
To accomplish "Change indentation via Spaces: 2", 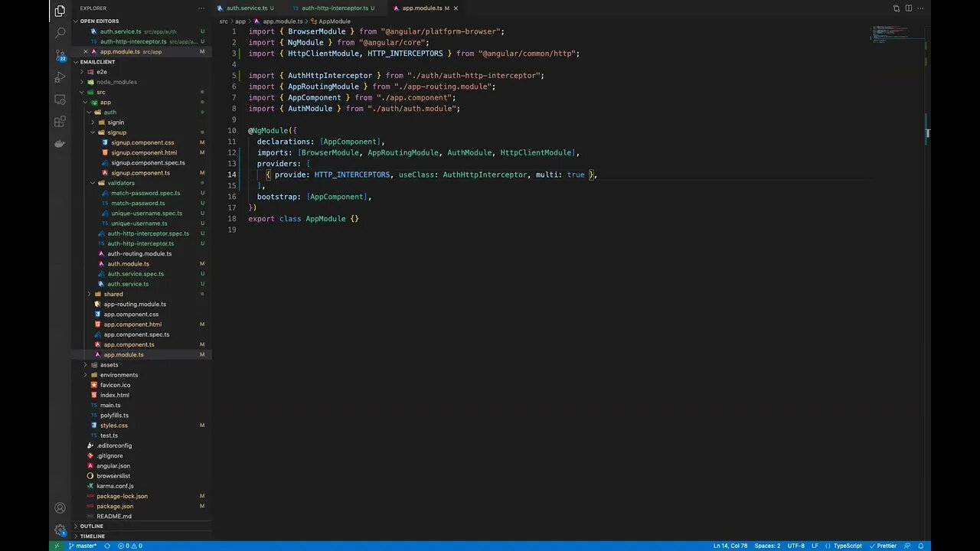I will [767, 546].
